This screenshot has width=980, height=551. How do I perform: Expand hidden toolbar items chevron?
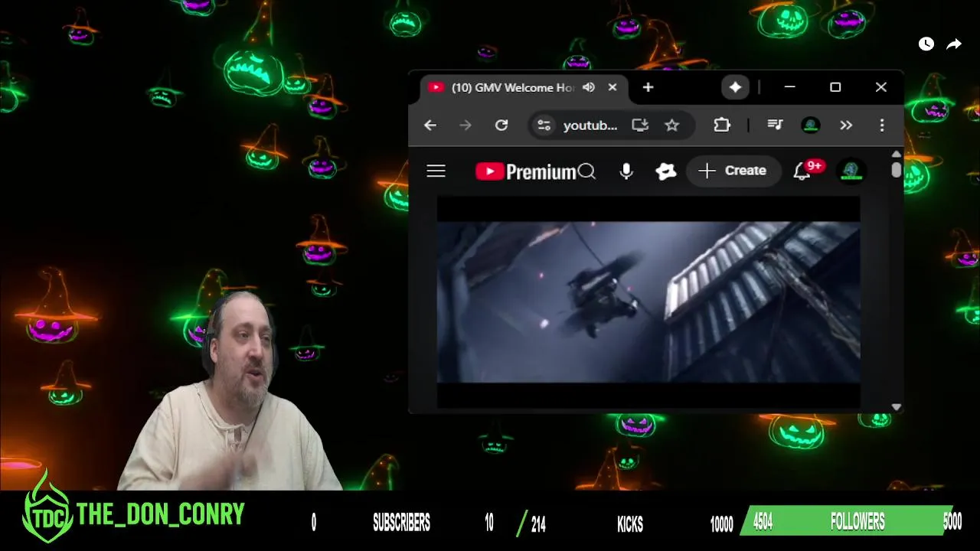846,125
